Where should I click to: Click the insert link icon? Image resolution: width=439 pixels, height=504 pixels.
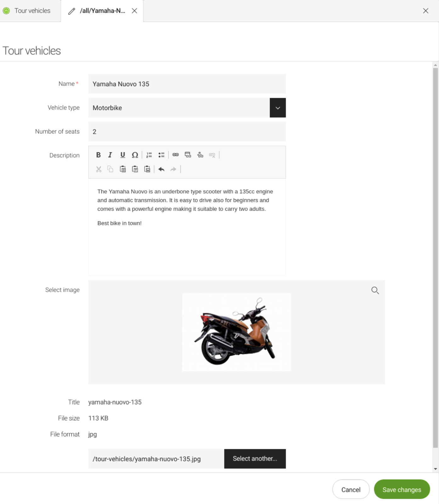tap(176, 155)
